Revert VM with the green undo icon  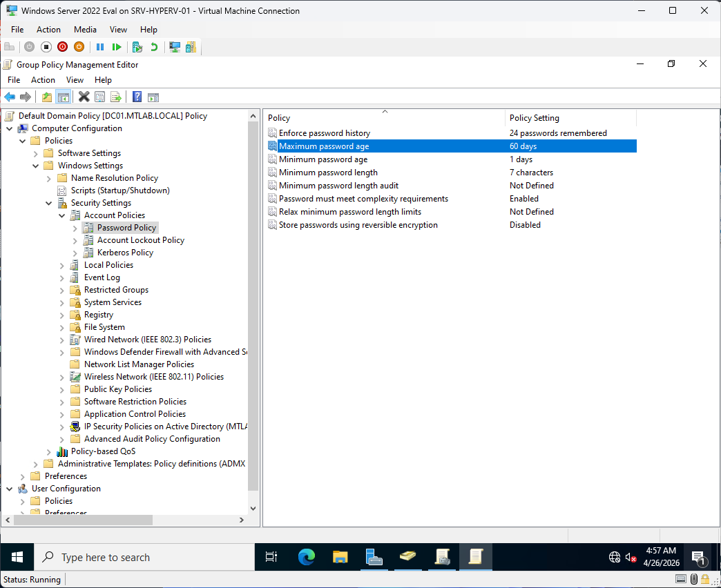click(154, 47)
